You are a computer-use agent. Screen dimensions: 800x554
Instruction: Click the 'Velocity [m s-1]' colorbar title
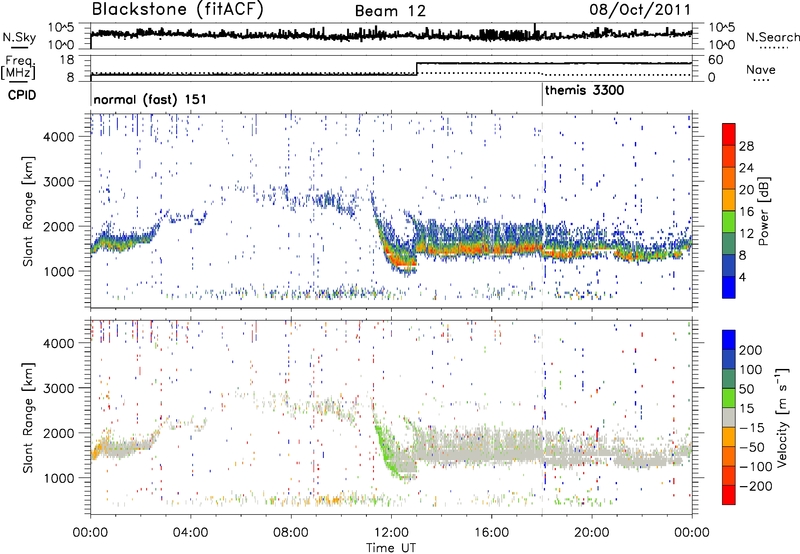click(782, 418)
